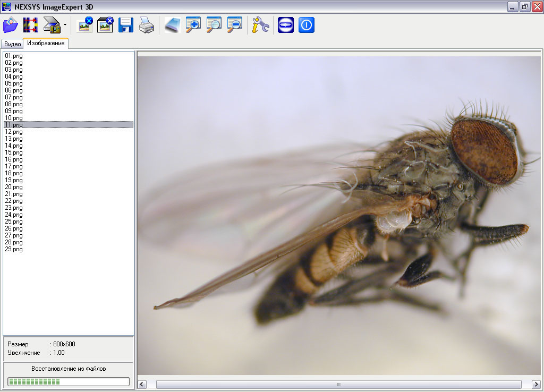Click the film strip video icon
The height and width of the screenshot is (392, 544).
[x=30, y=25]
